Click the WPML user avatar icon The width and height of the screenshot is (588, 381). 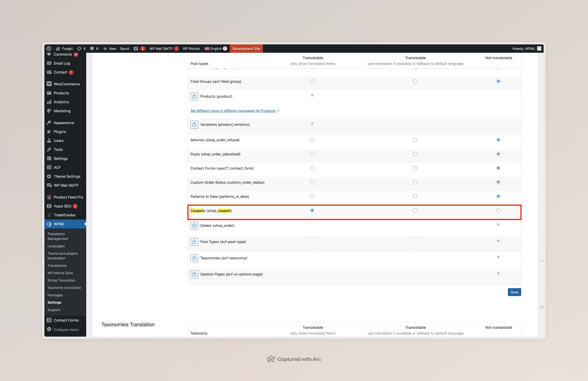coord(539,48)
